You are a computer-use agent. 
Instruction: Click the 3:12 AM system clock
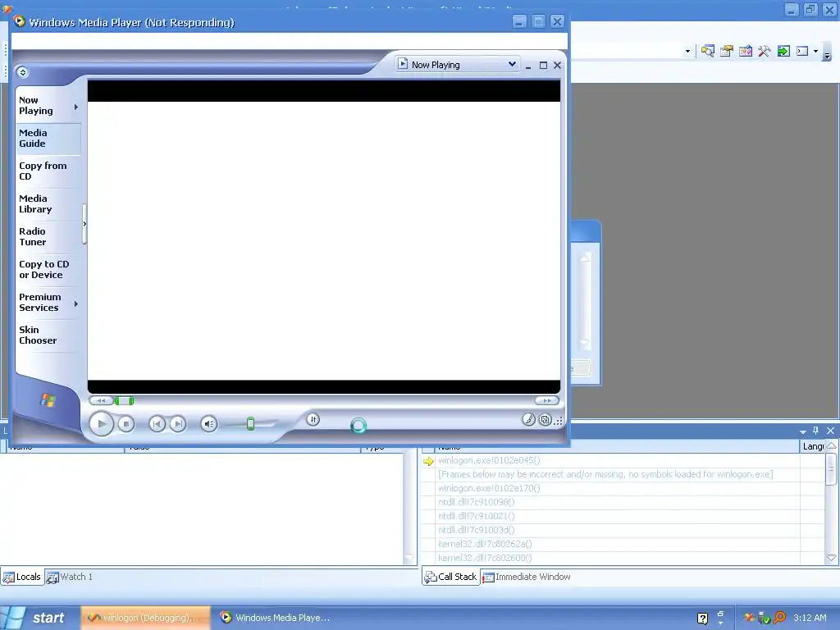pos(810,618)
